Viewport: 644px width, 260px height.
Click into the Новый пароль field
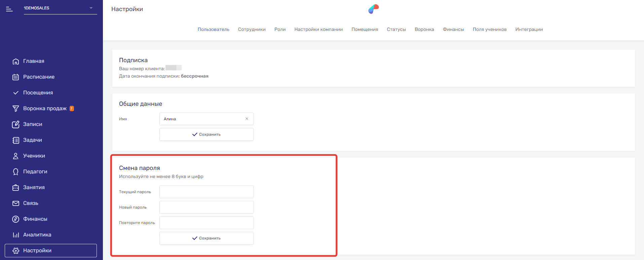[x=206, y=207]
